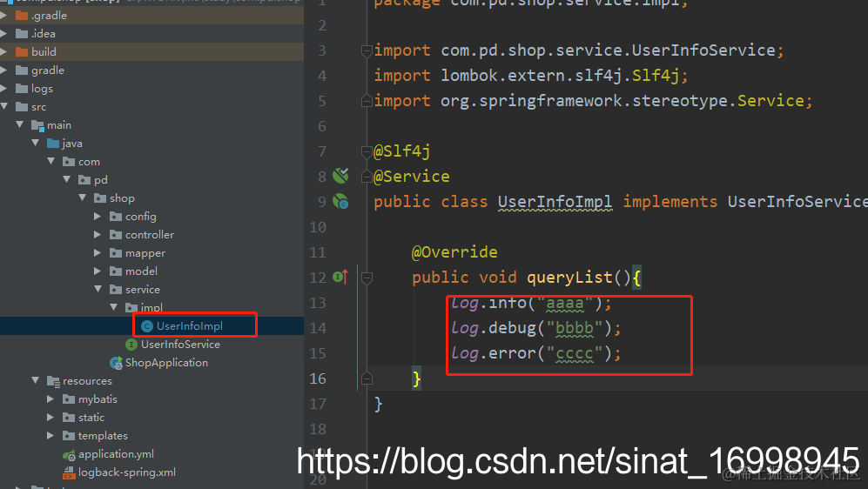Expand the templates folder arrow
The width and height of the screenshot is (868, 489).
pyautogui.click(x=50, y=436)
